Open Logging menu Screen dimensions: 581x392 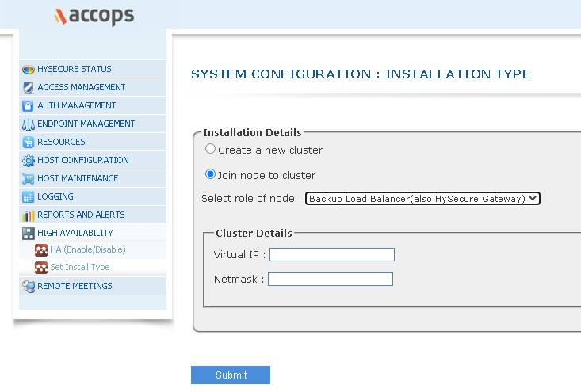click(93, 196)
